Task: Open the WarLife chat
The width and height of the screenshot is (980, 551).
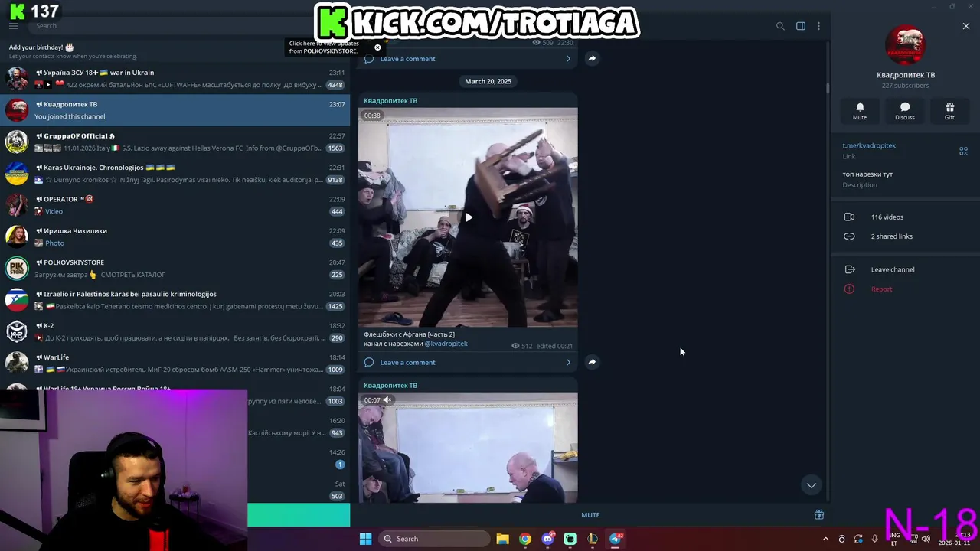Action: coord(175,363)
